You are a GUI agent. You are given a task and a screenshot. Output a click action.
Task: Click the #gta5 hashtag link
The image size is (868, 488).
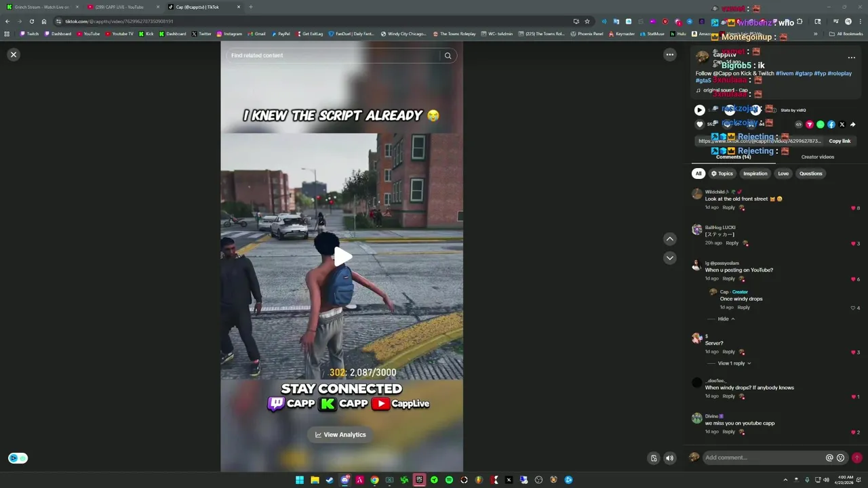point(703,81)
